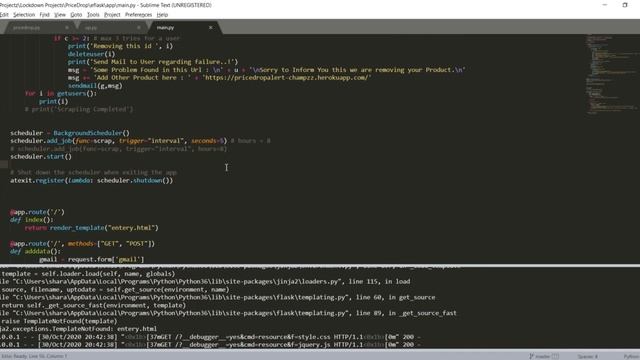This screenshot has height=360, width=640.
Task: Click the 'deleteuser(i)' code line
Action: (91, 54)
